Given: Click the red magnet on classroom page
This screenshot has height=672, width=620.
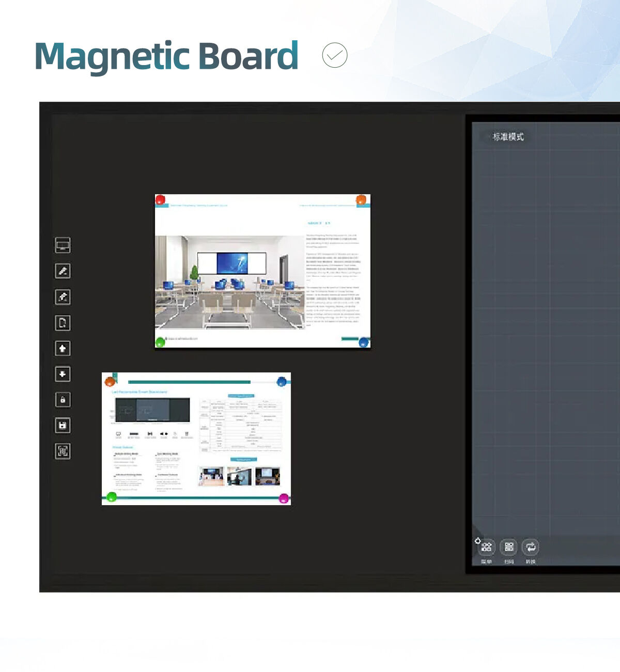Looking at the screenshot, I should [x=160, y=200].
